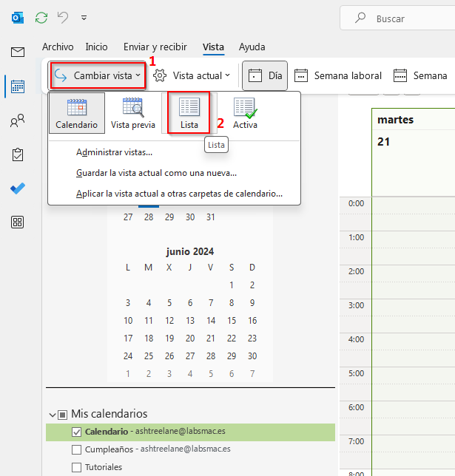Enable the Cumpleaños calendar checkbox
Image resolution: width=455 pixels, height=476 pixels.
[x=76, y=449]
